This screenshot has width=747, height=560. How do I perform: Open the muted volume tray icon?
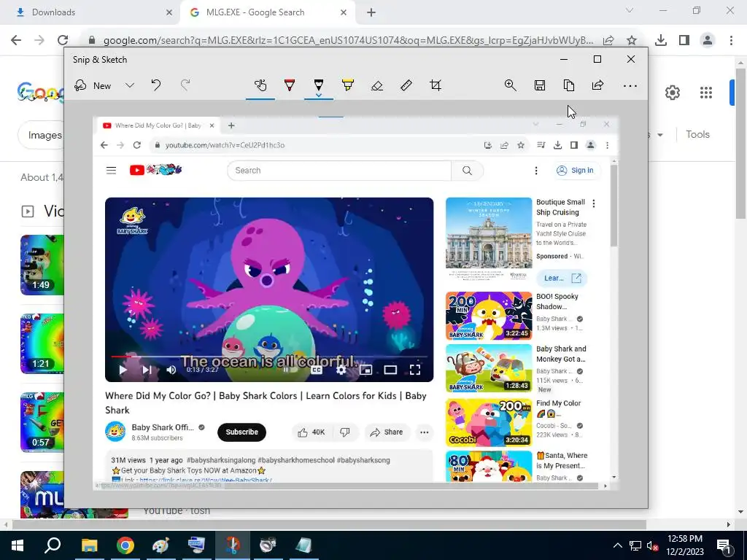pyautogui.click(x=653, y=545)
